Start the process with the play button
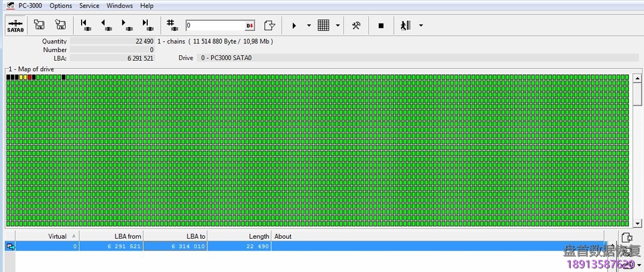The width and height of the screenshot is (644, 272). pyautogui.click(x=294, y=25)
